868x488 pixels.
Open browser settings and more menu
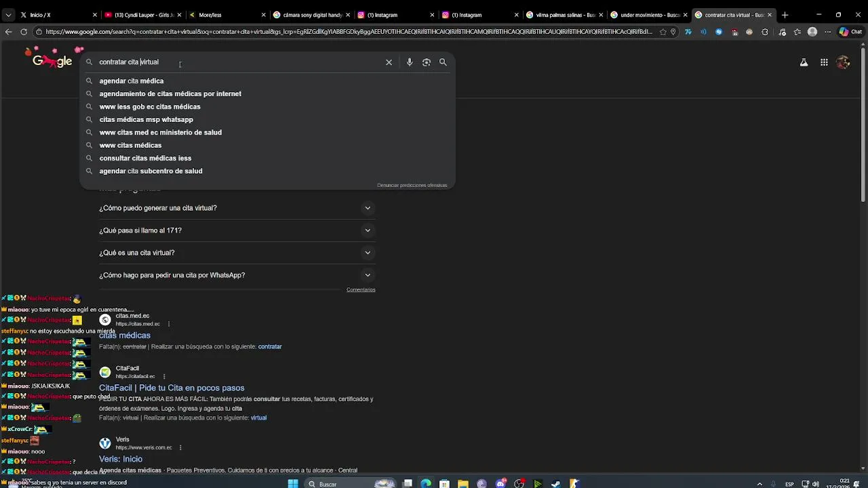coord(827,32)
